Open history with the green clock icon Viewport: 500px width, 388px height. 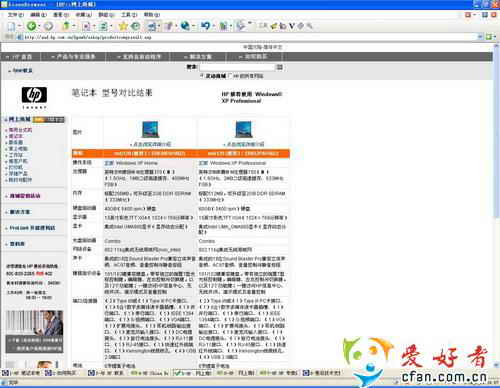click(x=135, y=26)
